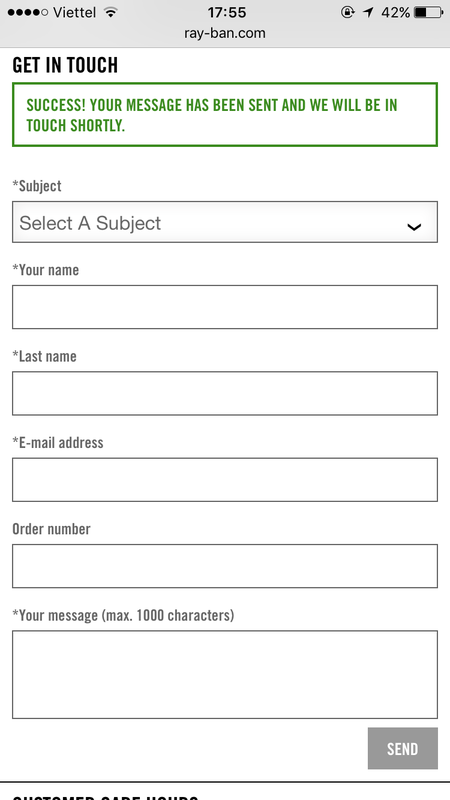Focus the Order number input field

click(224, 566)
